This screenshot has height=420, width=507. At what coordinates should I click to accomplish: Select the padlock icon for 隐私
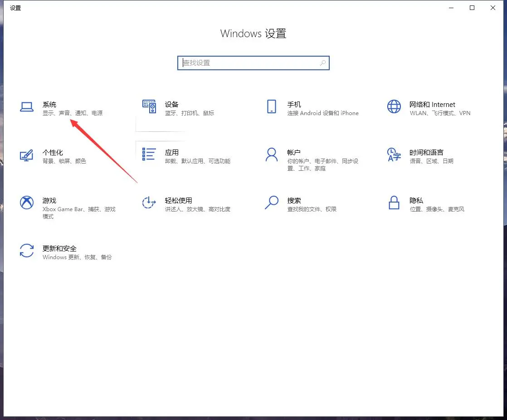(x=394, y=203)
